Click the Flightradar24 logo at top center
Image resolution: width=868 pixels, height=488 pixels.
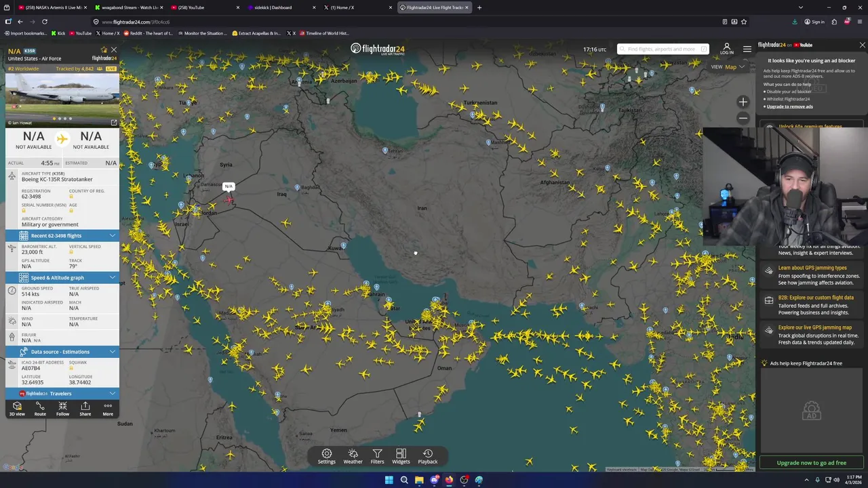tap(378, 49)
